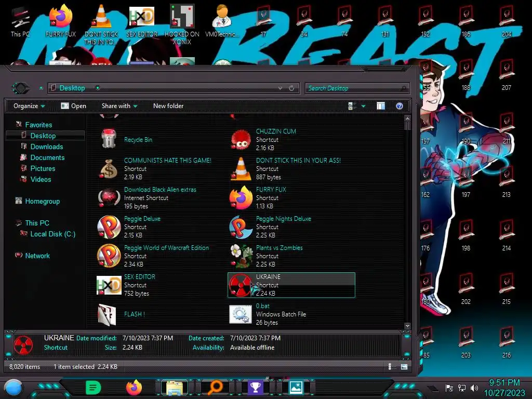Open the magnifier search taskbar icon
Image resolution: width=532 pixels, height=399 pixels.
215,388
